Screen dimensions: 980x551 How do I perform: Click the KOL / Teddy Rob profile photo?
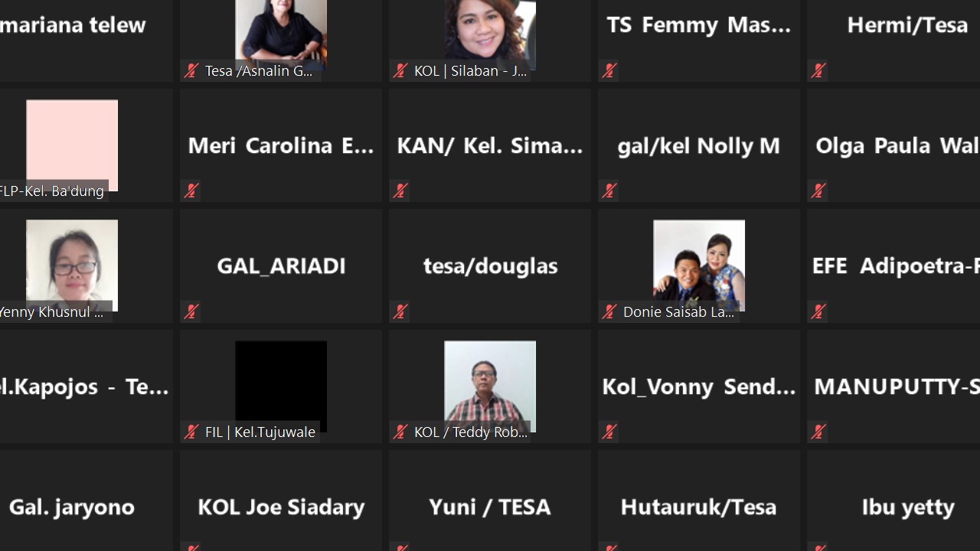(x=490, y=386)
